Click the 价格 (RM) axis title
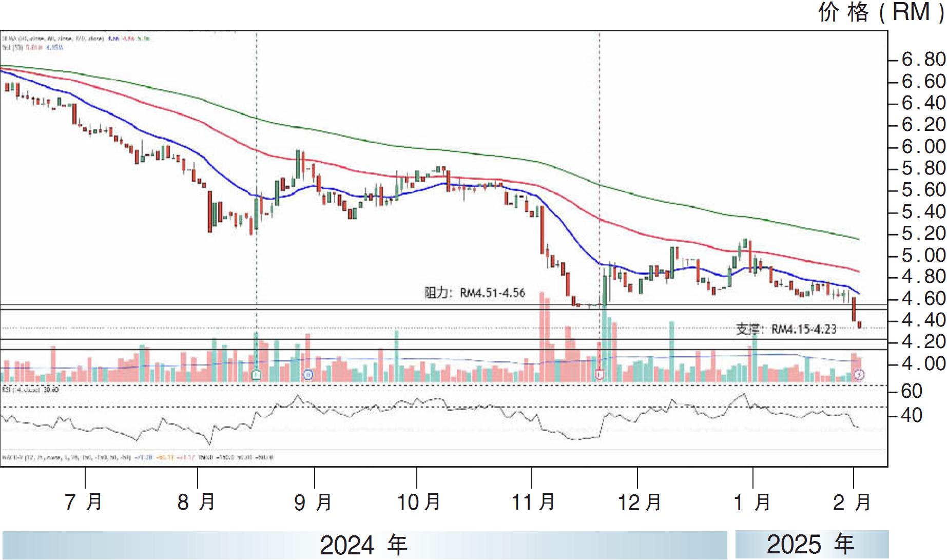The height and width of the screenshot is (560, 947). [x=881, y=12]
